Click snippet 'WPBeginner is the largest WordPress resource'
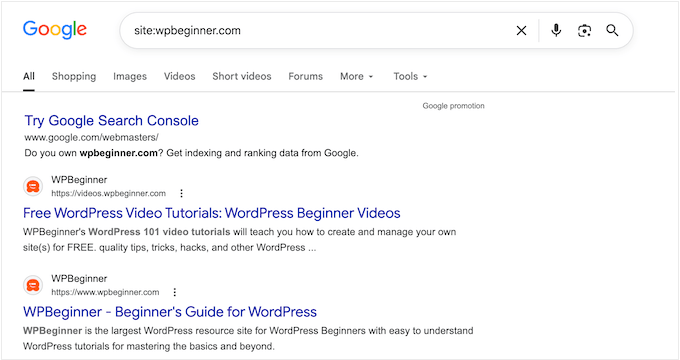The image size is (680, 360). (x=248, y=339)
